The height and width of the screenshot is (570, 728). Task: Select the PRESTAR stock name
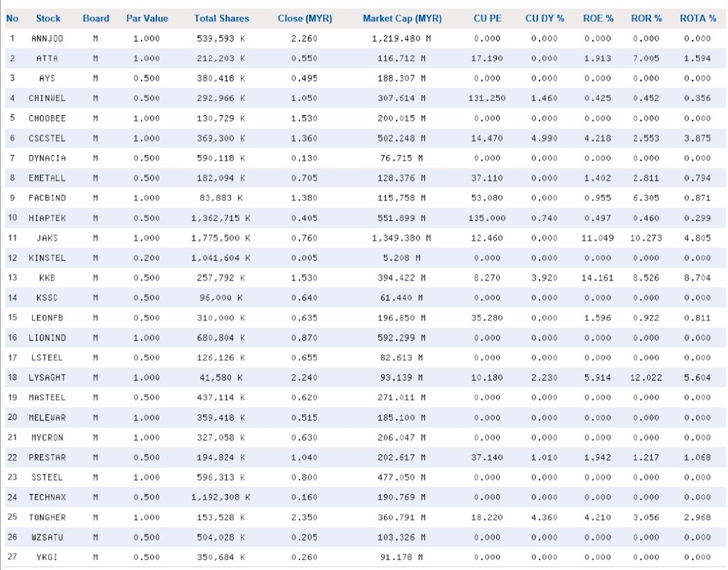[x=47, y=458]
